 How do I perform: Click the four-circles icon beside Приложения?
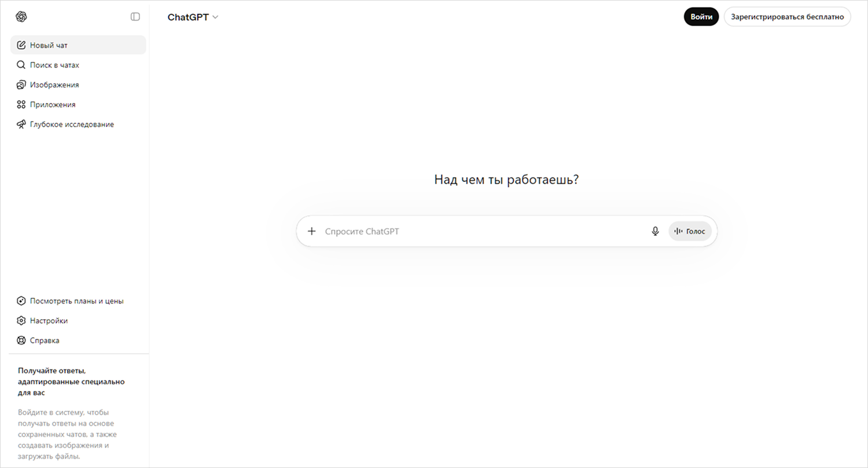pos(21,104)
